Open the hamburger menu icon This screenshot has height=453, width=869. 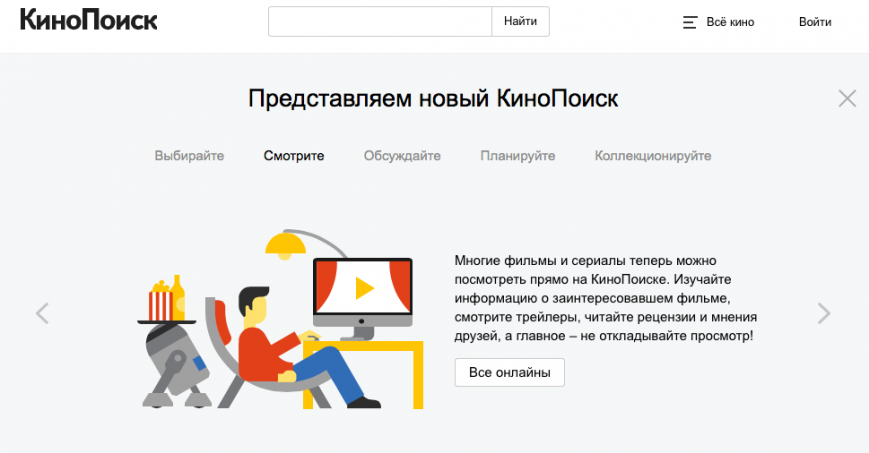coord(690,22)
